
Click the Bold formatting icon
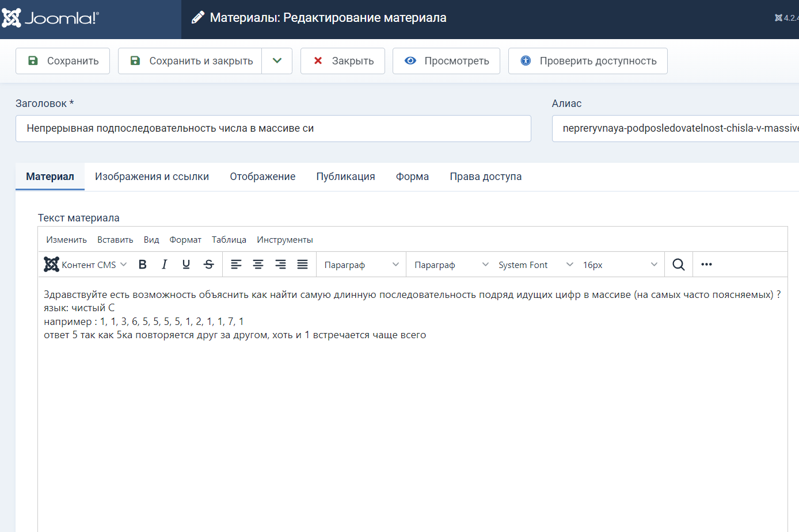(143, 265)
